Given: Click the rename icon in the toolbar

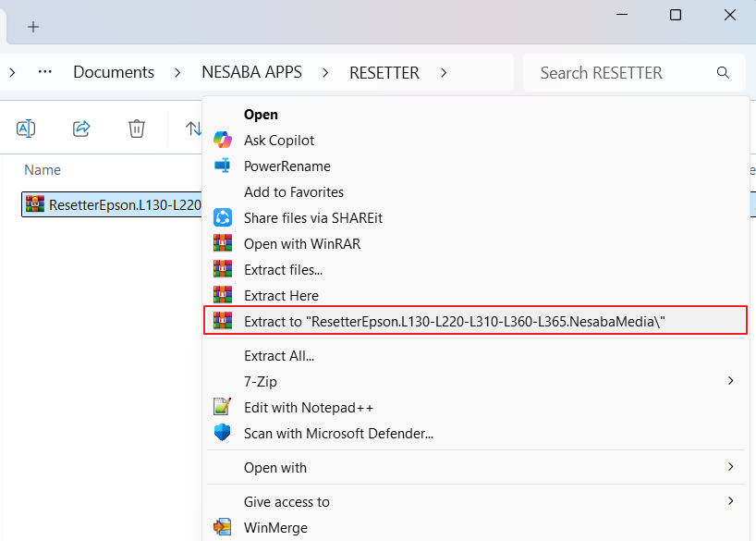Looking at the screenshot, I should pyautogui.click(x=26, y=129).
